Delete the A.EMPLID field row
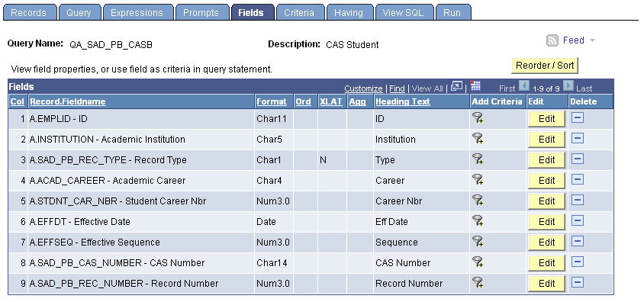Screen dimensions: 644x302 [578, 117]
